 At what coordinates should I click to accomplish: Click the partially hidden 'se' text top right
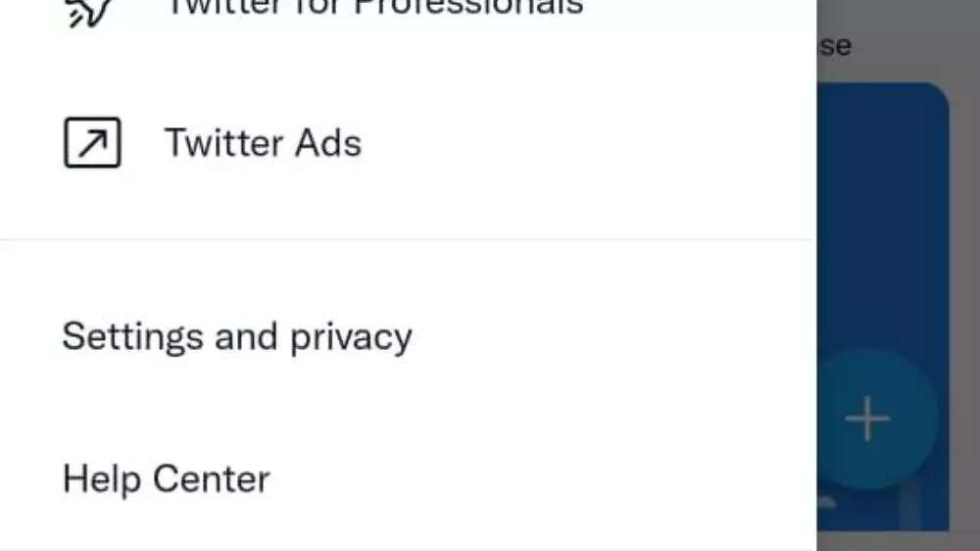835,46
